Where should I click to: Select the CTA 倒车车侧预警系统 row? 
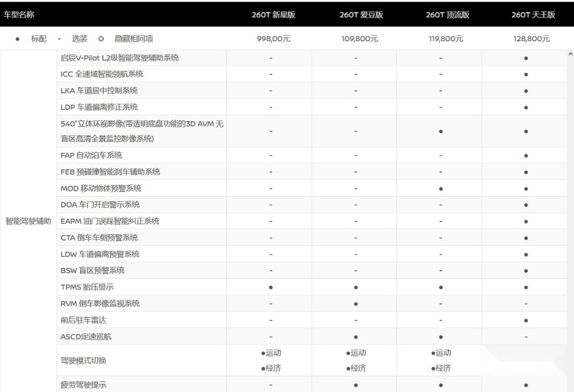click(312, 238)
